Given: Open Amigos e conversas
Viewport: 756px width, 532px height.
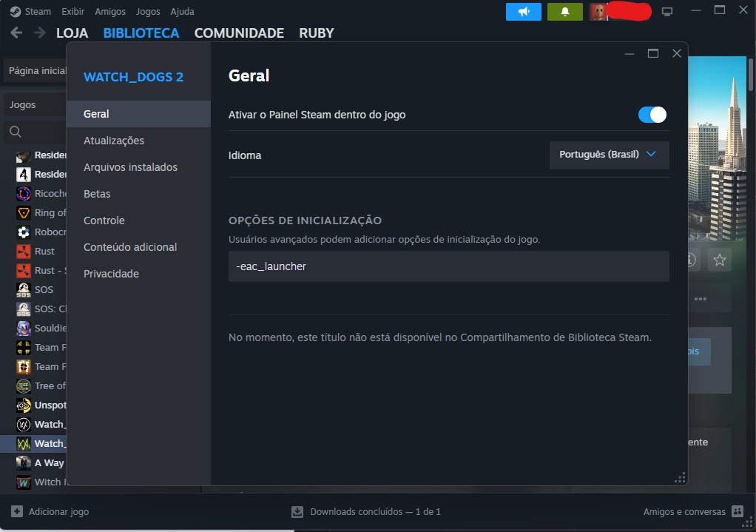Looking at the screenshot, I should 684,512.
